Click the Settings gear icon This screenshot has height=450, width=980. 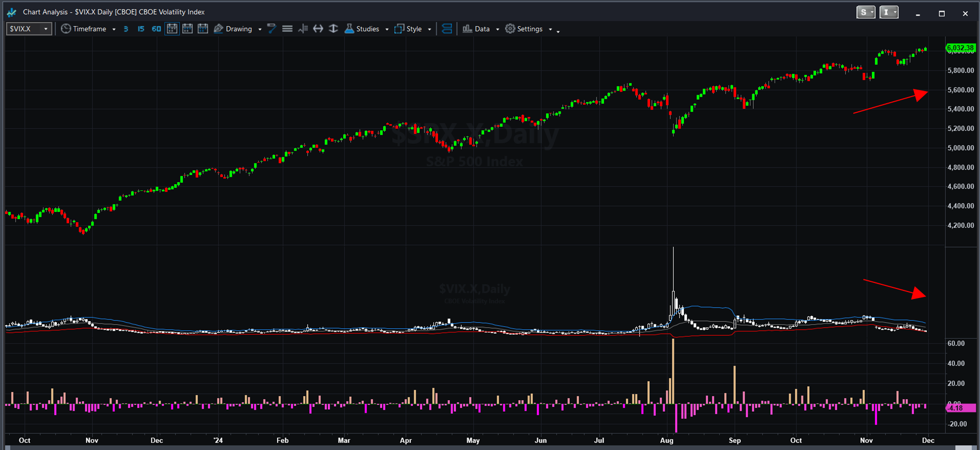point(510,29)
